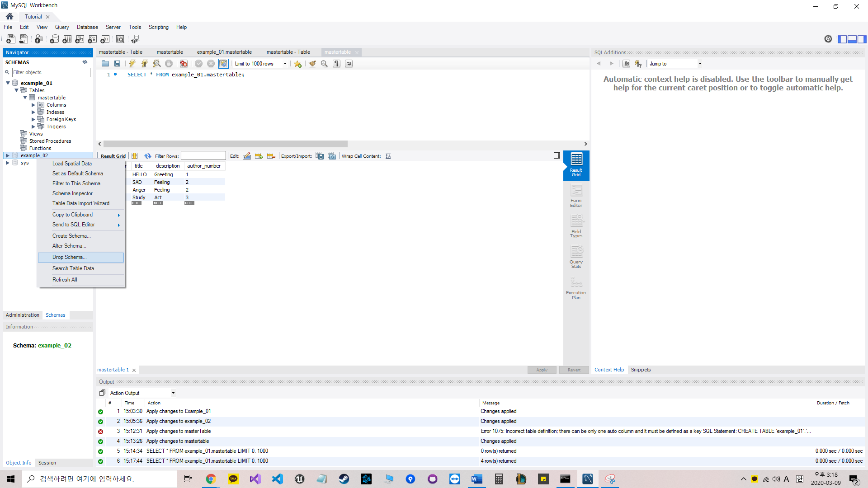Toggle invisible characters pilcrow button
868x488 pixels.
tap(336, 64)
